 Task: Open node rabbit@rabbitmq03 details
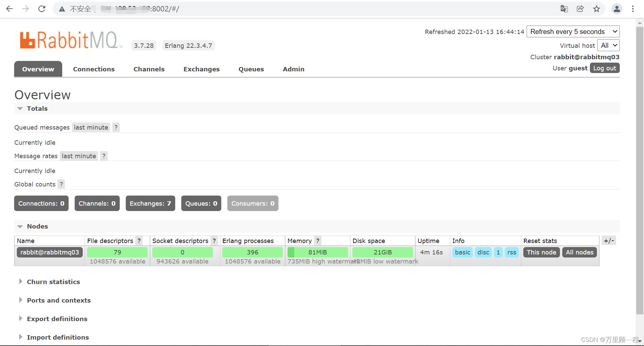point(50,252)
